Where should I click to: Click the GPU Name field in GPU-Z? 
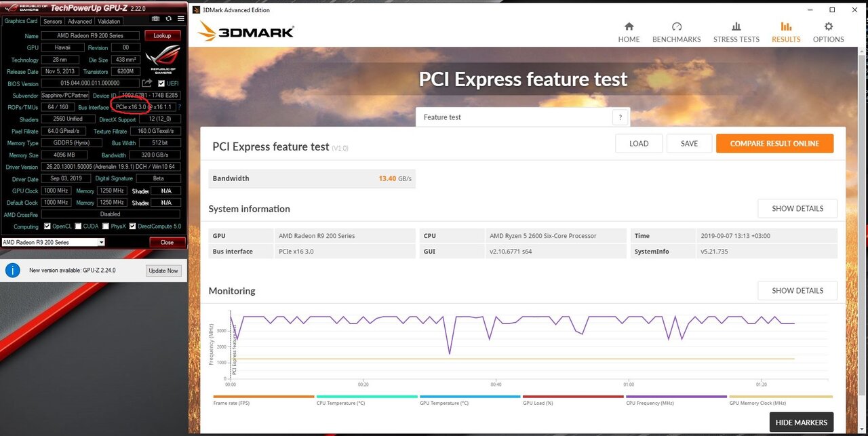point(91,36)
